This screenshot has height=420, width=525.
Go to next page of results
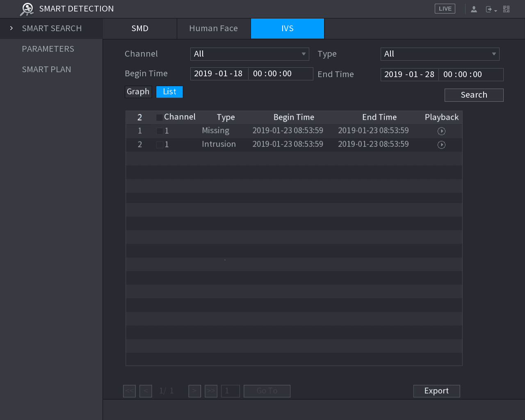(x=195, y=391)
